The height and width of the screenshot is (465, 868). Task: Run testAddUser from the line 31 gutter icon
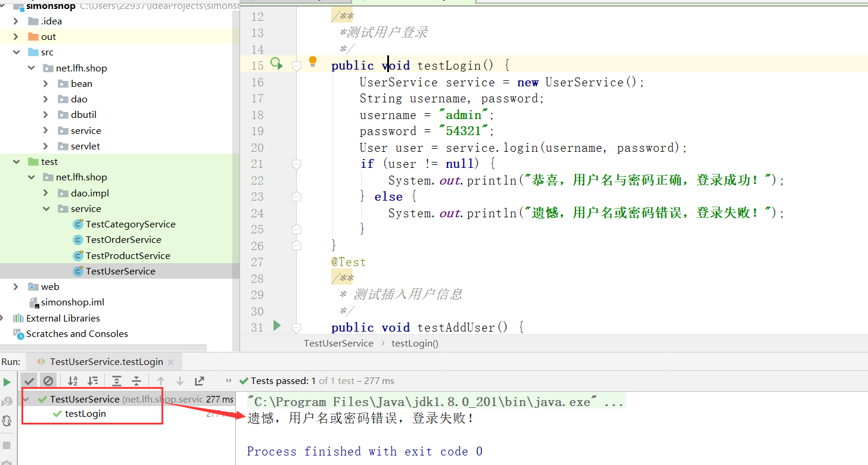(276, 325)
